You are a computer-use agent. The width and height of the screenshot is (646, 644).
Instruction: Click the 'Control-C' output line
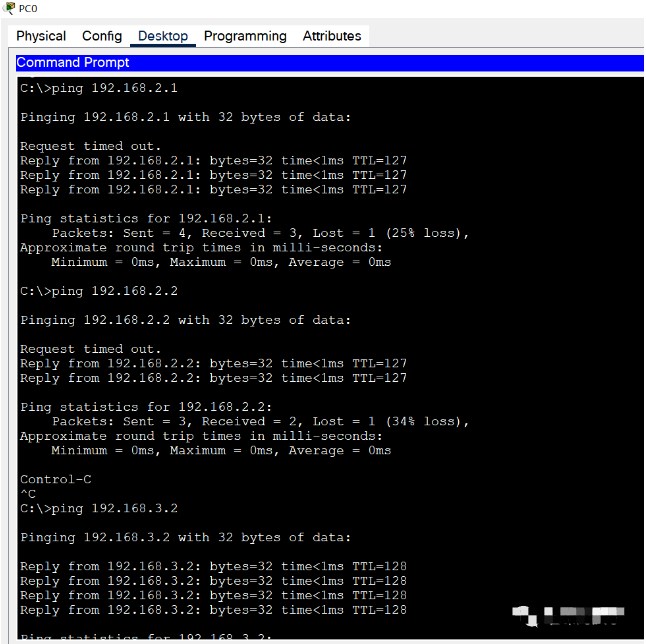coord(56,480)
